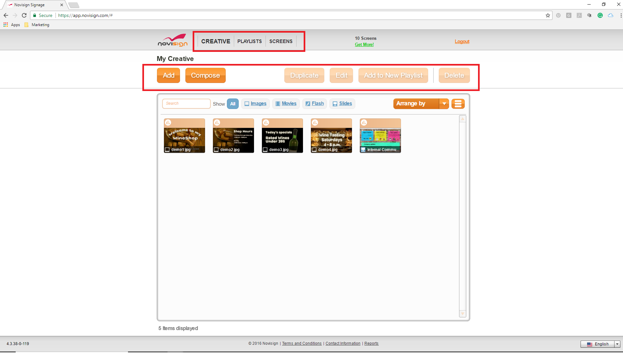Click the cloud extension icon
This screenshot has height=364, width=623.
tap(610, 15)
